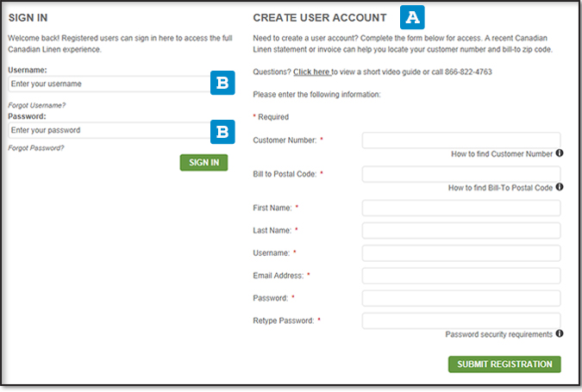This screenshot has width=582, height=392.
Task: Click the registration Username field
Action: [x=461, y=253]
